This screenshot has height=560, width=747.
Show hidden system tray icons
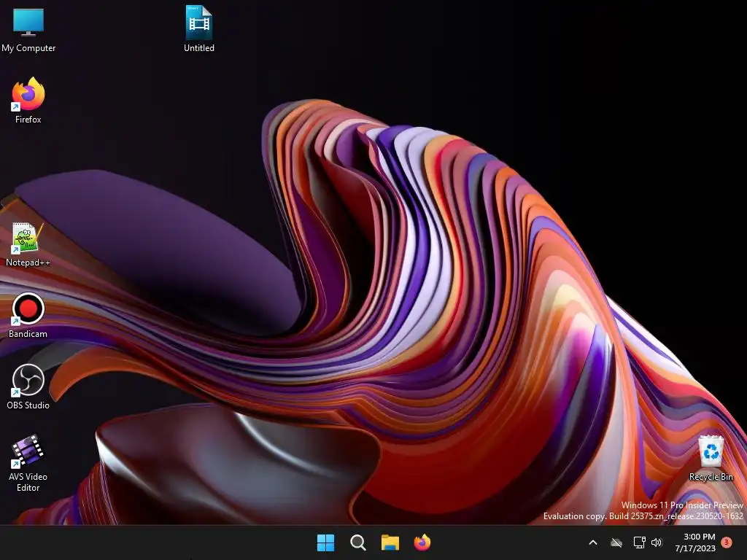pos(593,542)
